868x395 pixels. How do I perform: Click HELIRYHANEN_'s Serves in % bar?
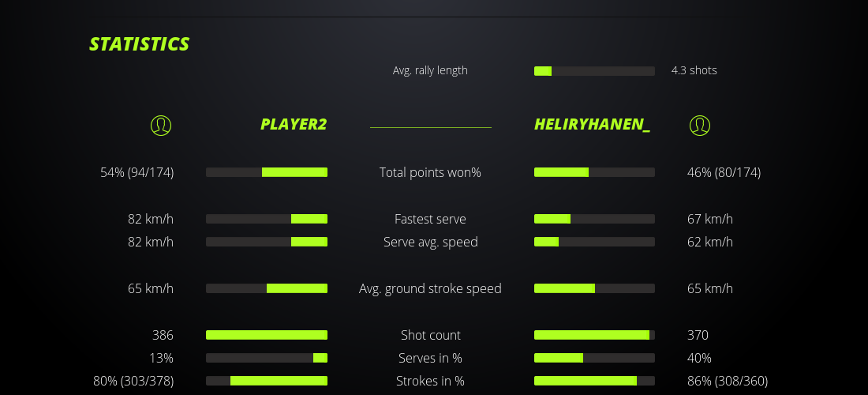point(594,358)
